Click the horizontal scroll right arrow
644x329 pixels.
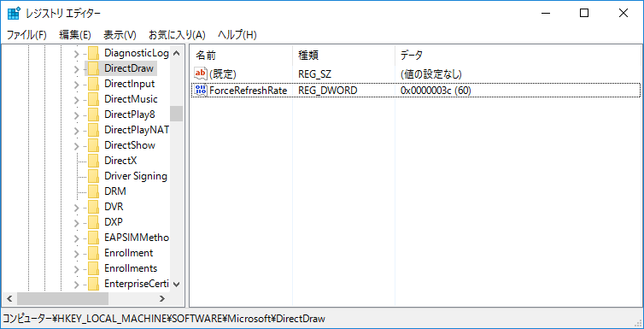(162, 298)
